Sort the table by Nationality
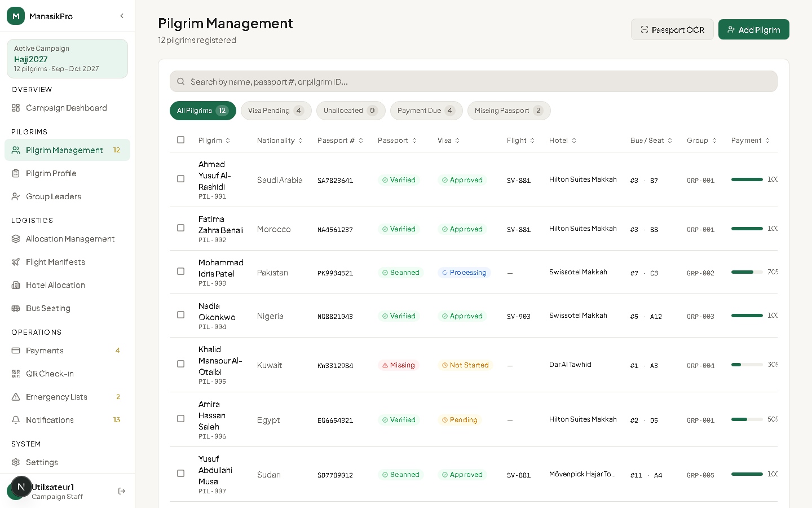The image size is (812, 508). 280,141
